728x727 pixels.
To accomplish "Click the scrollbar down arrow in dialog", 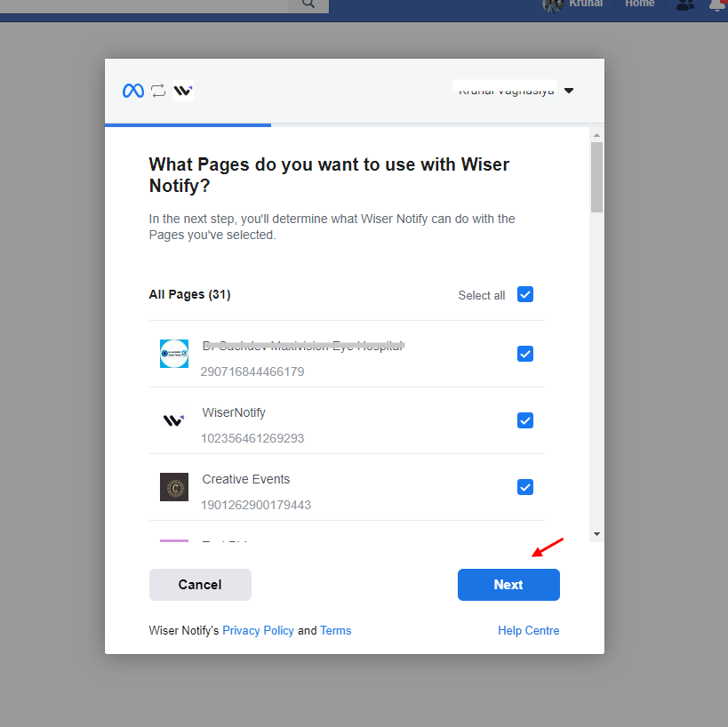I will pyautogui.click(x=596, y=534).
